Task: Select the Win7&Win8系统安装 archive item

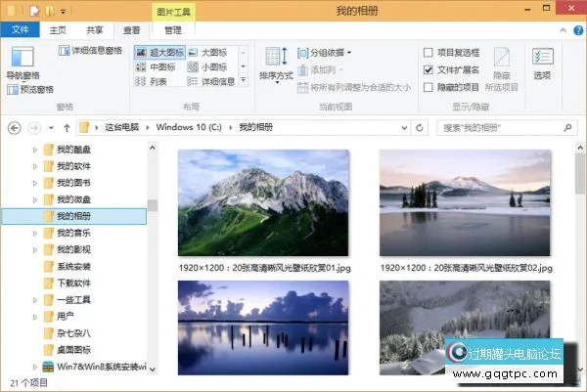Action: pyautogui.click(x=94, y=367)
